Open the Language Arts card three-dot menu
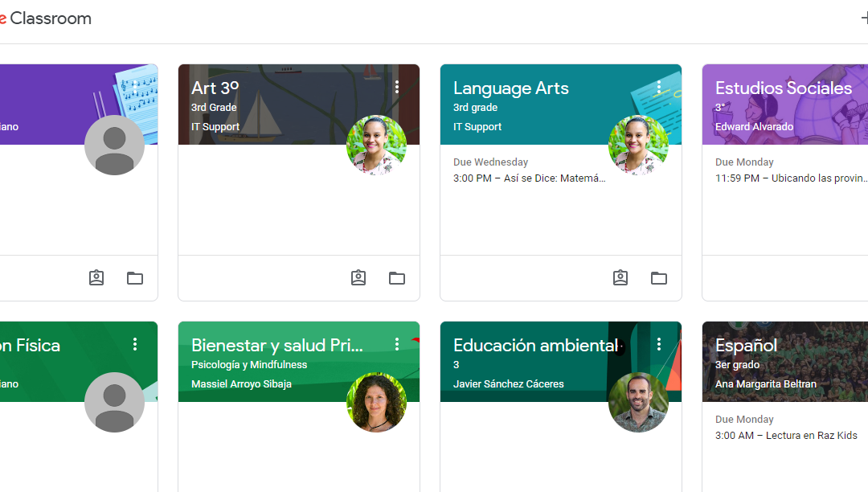The image size is (868, 492). pyautogui.click(x=659, y=87)
